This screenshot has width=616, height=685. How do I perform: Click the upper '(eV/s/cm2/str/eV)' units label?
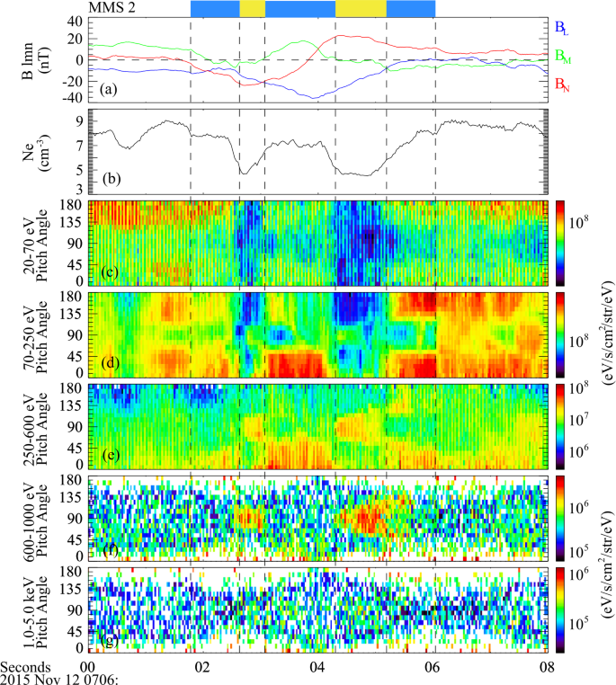coord(607,333)
